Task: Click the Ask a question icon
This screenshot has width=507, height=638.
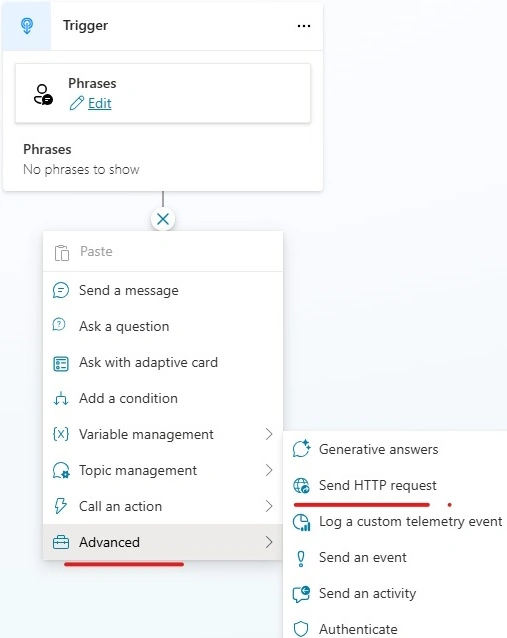Action: (59, 325)
